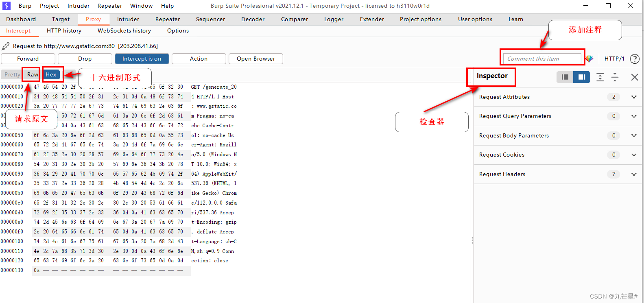The width and height of the screenshot is (644, 303).
Task: Open the help question mark icon
Action: (634, 59)
